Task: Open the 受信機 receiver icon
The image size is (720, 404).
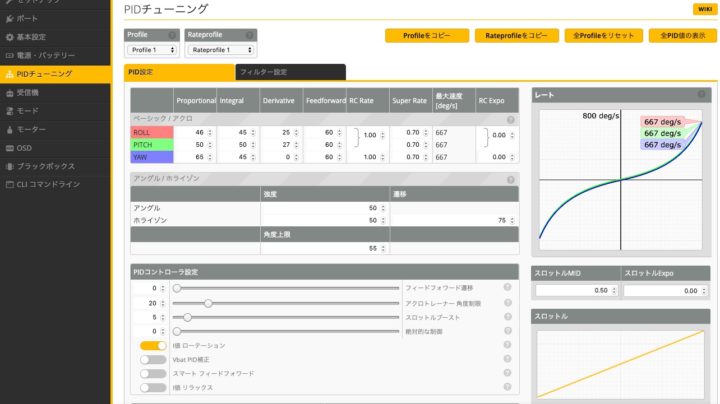Action: point(10,92)
